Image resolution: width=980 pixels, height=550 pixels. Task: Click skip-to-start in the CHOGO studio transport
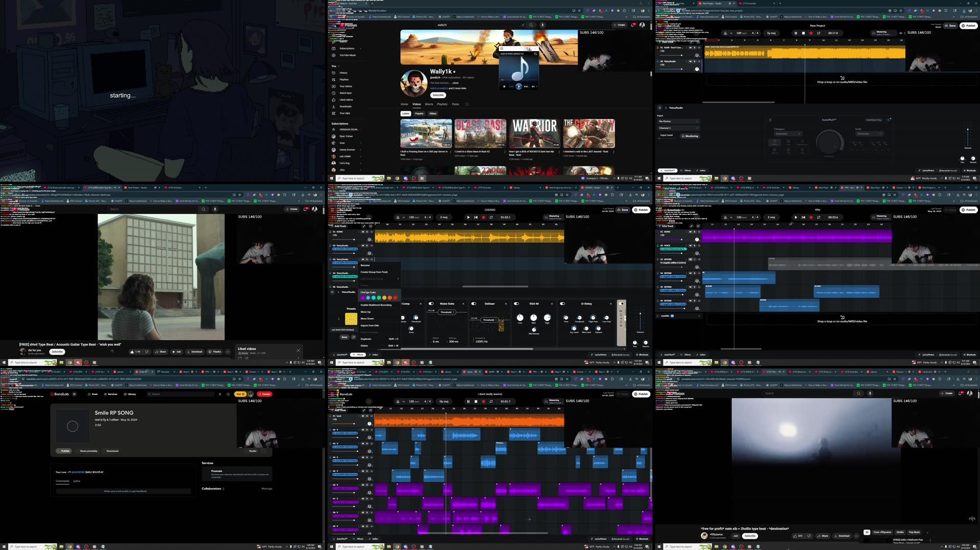476,217
